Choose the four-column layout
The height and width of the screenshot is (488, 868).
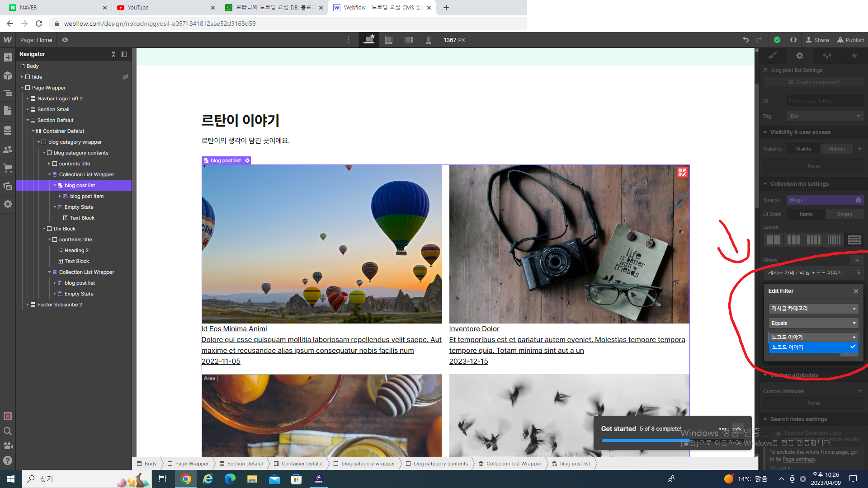(813, 240)
